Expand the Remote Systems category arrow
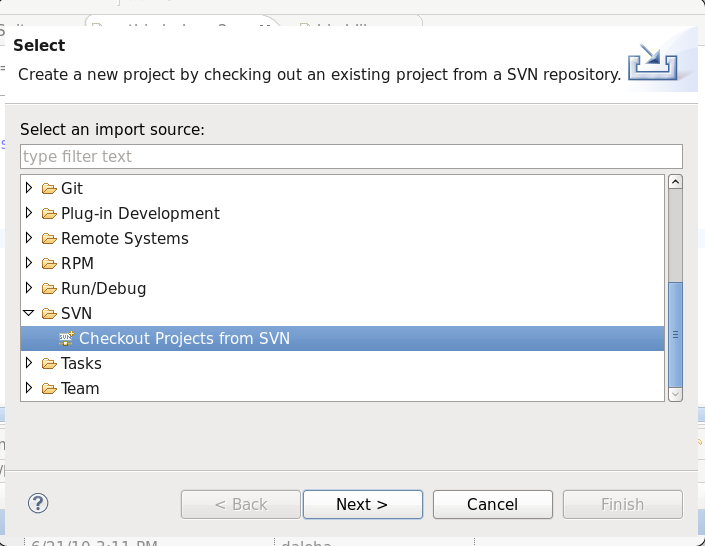The width and height of the screenshot is (705, 546). [29, 238]
